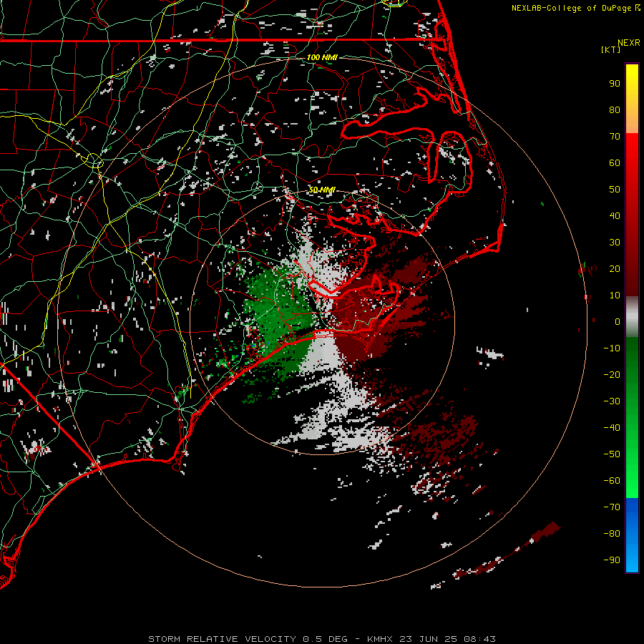Image resolution: width=644 pixels, height=644 pixels.
Task: Click the 30 value on velocity scale
Action: pyautogui.click(x=615, y=243)
